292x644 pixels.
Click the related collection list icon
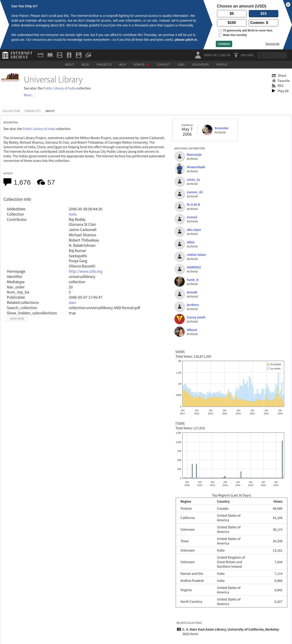pos(179,629)
